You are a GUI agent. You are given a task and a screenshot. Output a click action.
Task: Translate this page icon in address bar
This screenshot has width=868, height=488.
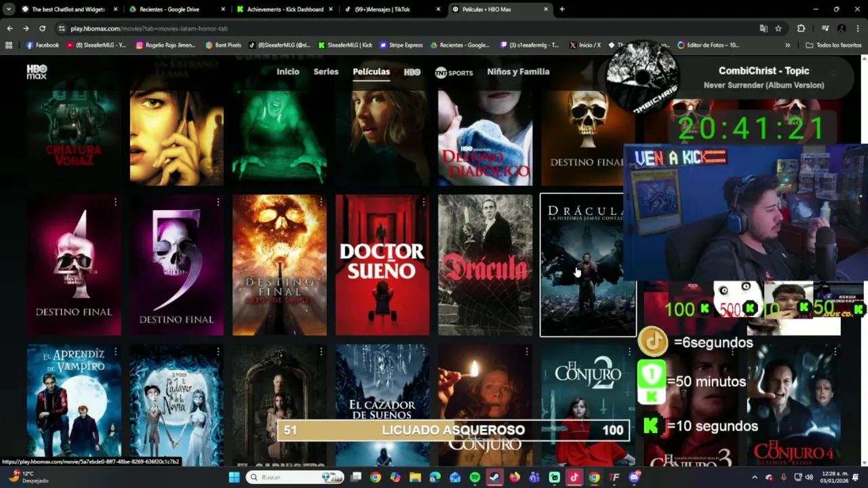click(x=764, y=28)
